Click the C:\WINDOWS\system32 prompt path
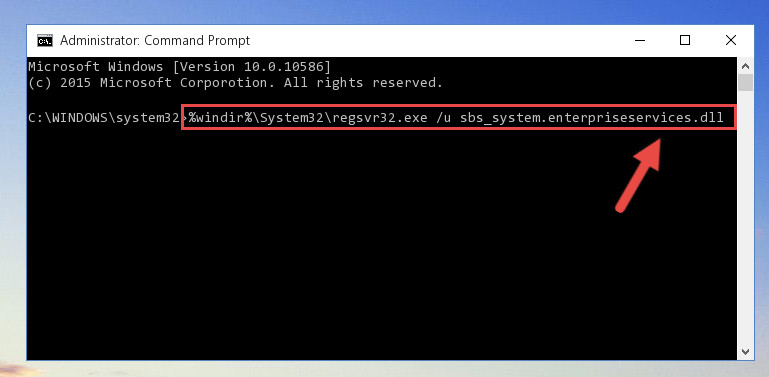This screenshot has width=769, height=377. [104, 118]
